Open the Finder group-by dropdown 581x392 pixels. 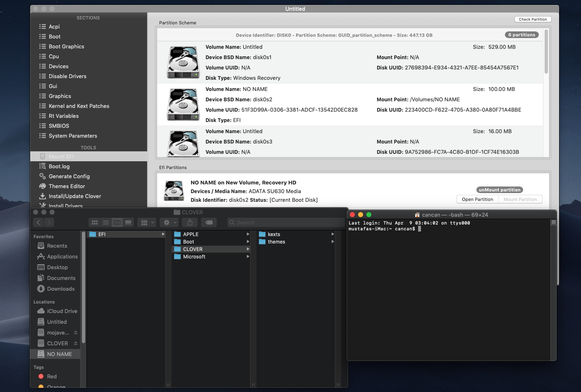coord(147,222)
